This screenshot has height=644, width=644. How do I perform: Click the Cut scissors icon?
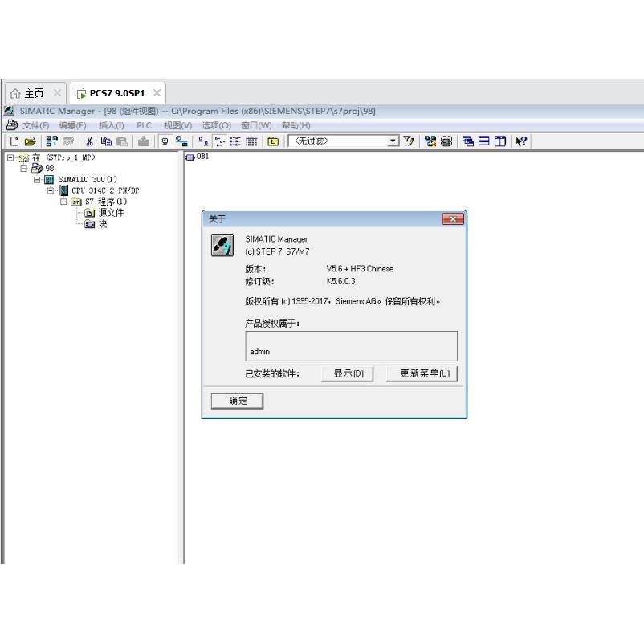(x=89, y=141)
